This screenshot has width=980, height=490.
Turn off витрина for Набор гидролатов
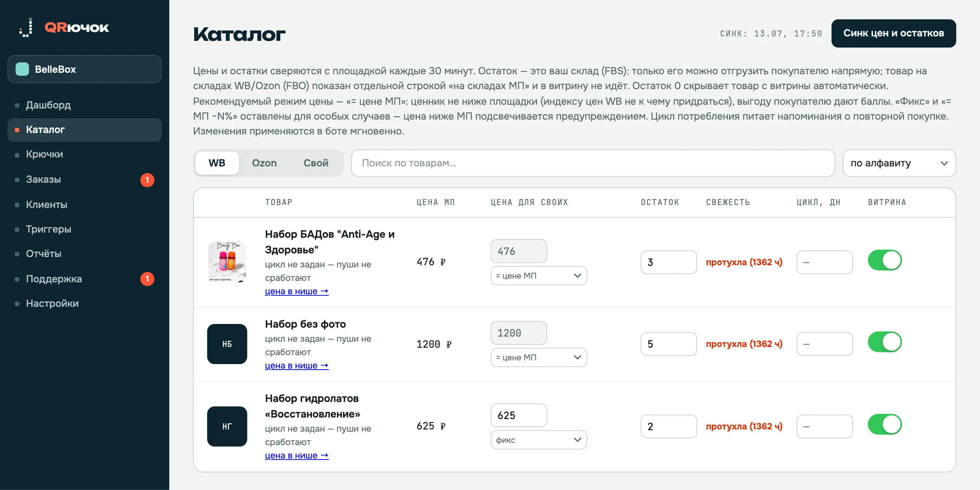pyautogui.click(x=885, y=425)
